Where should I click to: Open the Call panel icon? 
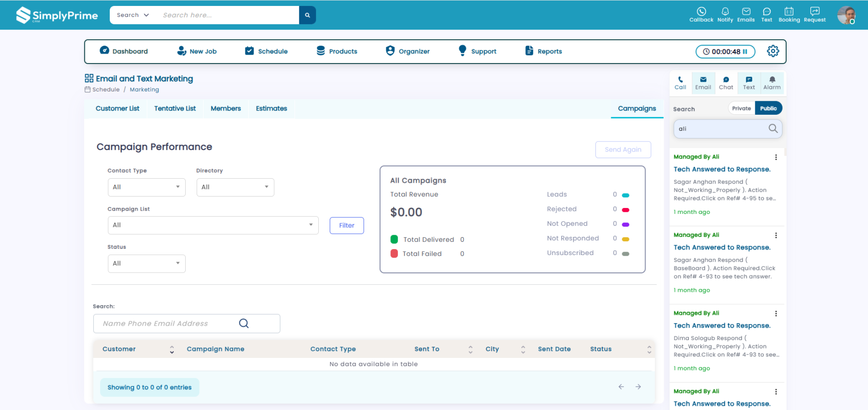[x=680, y=83]
